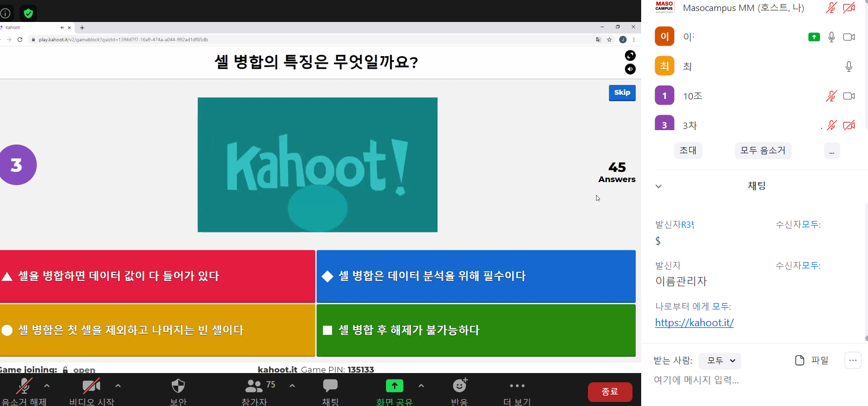Open the Reactions smiley icon

point(459,386)
